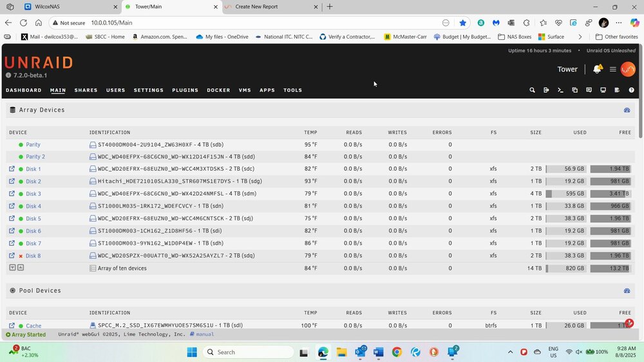Switch to the Create New Report tab

272,6
